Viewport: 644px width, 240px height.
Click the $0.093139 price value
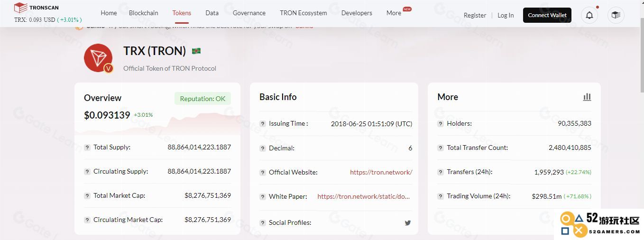coord(107,115)
